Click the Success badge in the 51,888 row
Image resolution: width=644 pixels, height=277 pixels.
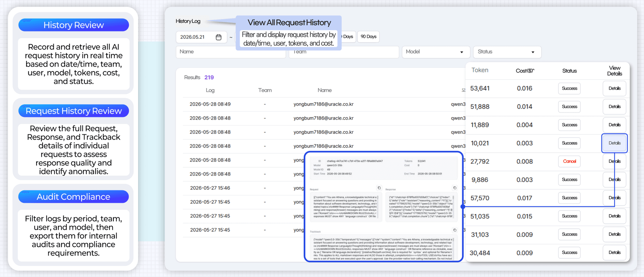tap(569, 107)
